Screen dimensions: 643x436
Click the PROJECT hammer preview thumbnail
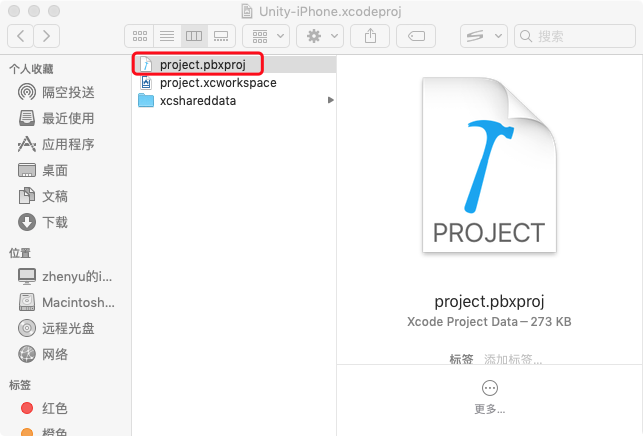tap(489, 165)
